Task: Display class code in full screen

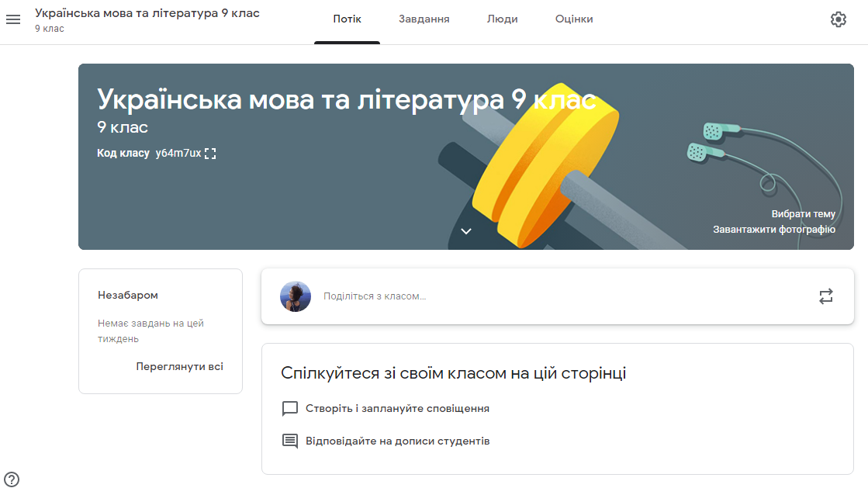Action: (210, 154)
